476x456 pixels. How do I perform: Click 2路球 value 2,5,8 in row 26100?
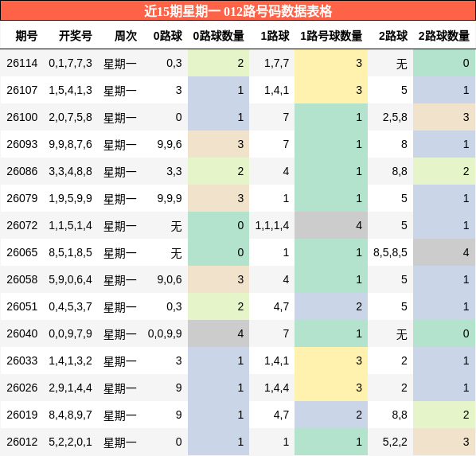[x=395, y=117]
